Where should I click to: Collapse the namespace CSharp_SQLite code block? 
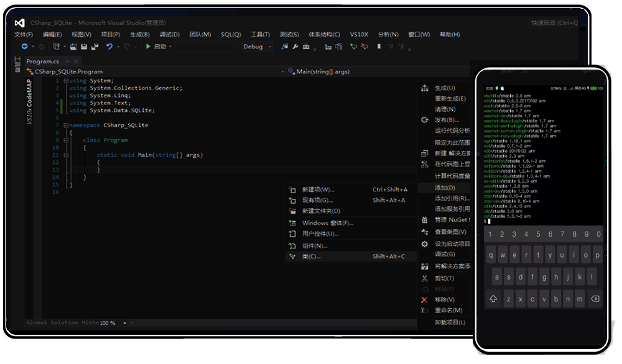tap(66, 125)
